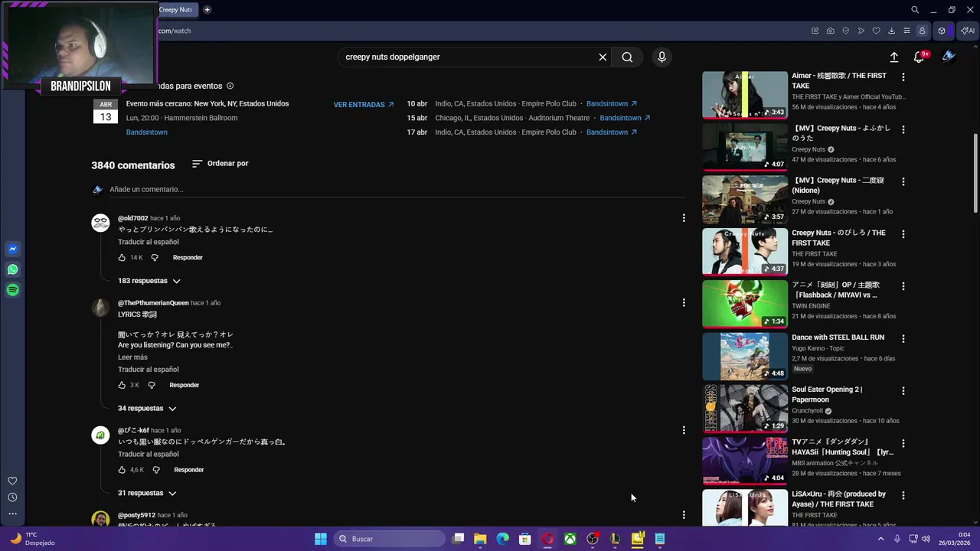Click VER ENTRADAS tickets link
980x551 pixels.
pyautogui.click(x=364, y=104)
